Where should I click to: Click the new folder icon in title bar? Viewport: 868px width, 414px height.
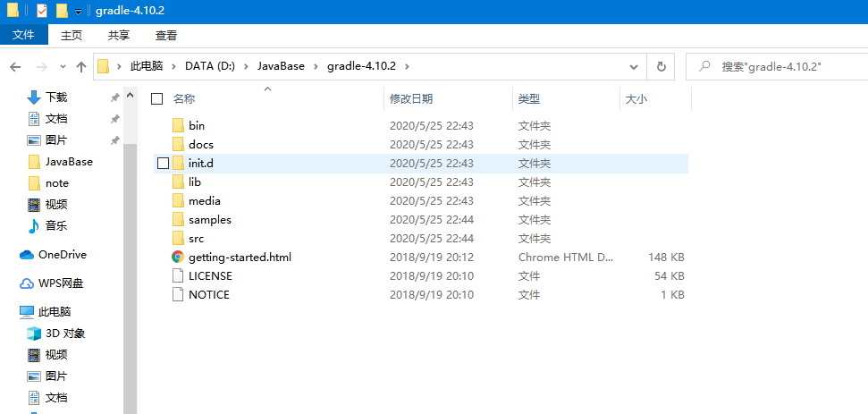coord(62,10)
